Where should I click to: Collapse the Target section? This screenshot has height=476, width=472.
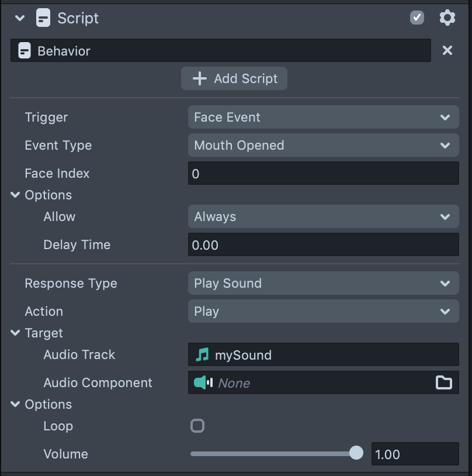click(15, 333)
